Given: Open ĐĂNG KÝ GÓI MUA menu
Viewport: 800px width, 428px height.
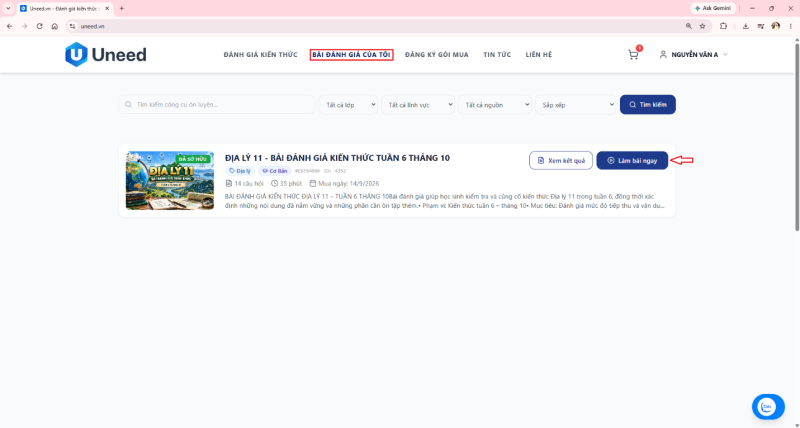Looking at the screenshot, I should 437,55.
